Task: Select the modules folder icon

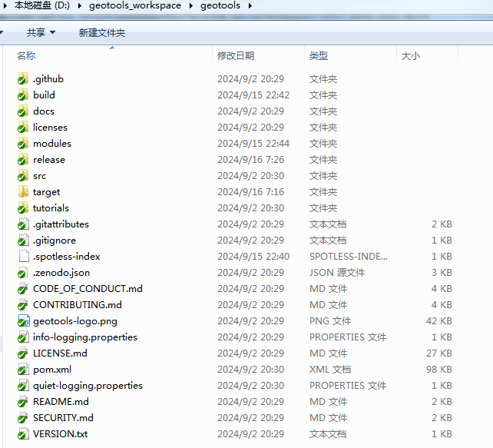Action: [x=23, y=143]
